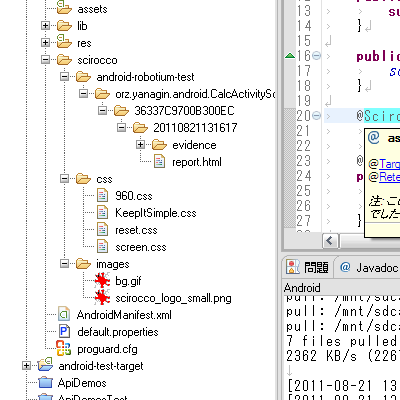This screenshot has width=400, height=400.
Task: Click the evidence folder icon
Action: (x=159, y=145)
